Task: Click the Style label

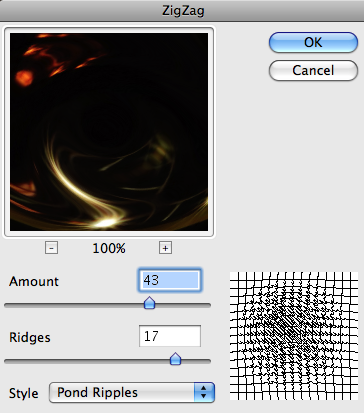Action: coord(23,393)
